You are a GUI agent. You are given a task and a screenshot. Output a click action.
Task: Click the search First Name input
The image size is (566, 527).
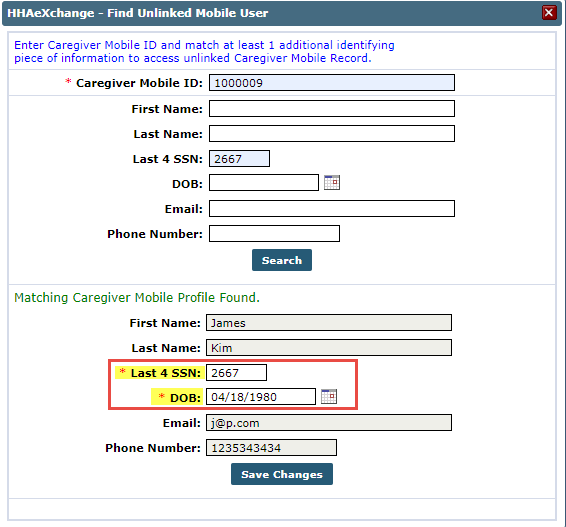[332, 109]
